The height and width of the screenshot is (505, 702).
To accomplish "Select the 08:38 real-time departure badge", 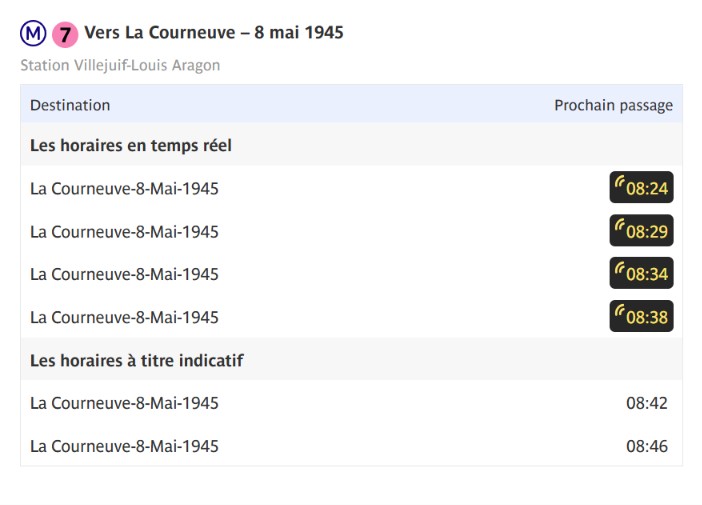I will coord(641,316).
